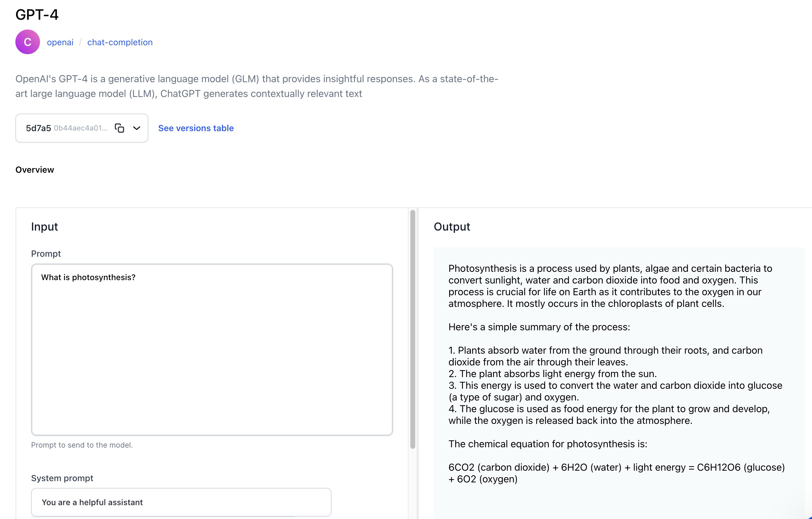The height and width of the screenshot is (519, 812).
Task: Expand the version dropdown chevron
Action: click(x=137, y=128)
